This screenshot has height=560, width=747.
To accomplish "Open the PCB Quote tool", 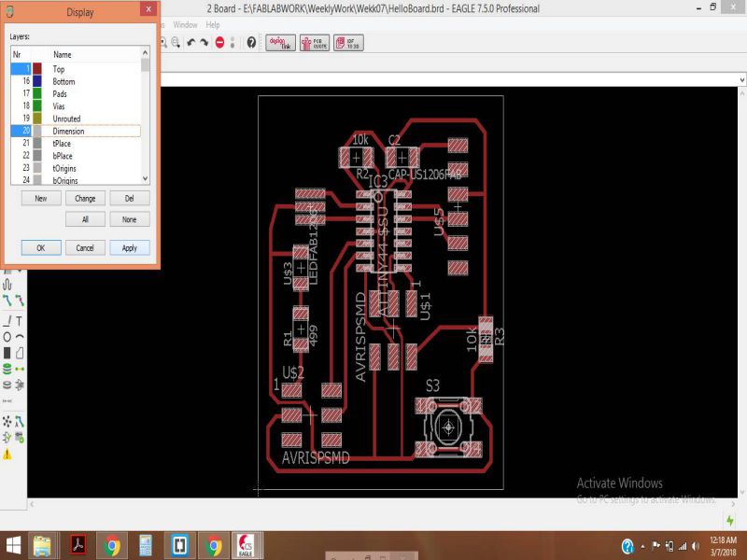I will click(314, 42).
